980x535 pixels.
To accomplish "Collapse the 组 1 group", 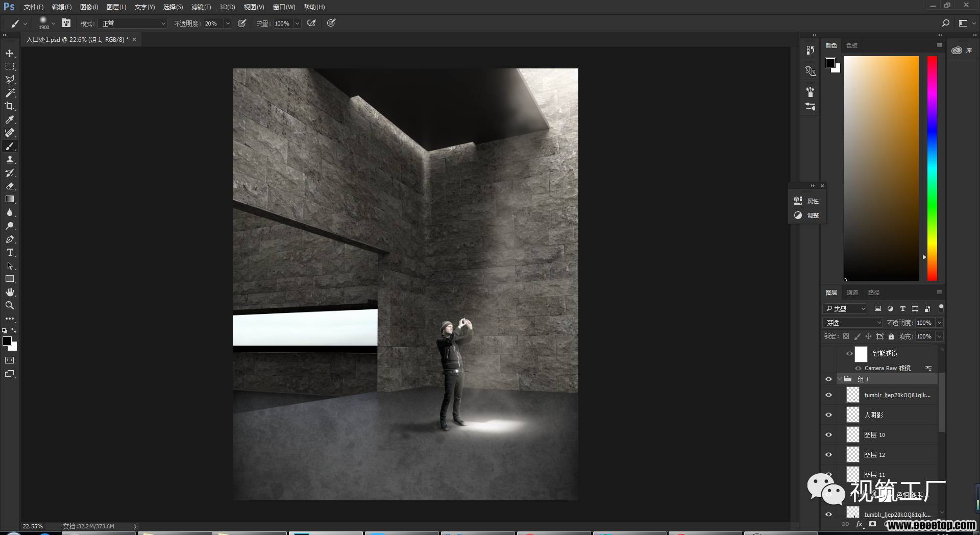I will 840,379.
